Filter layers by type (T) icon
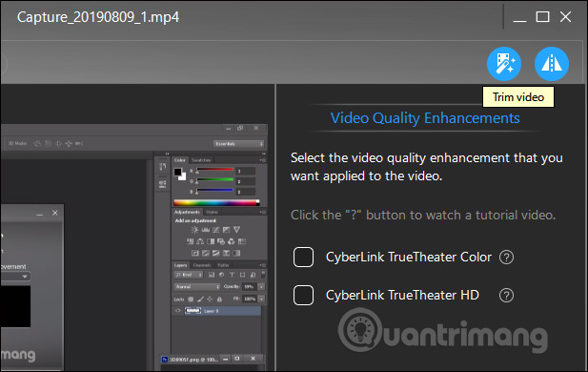Image resolution: width=588 pixels, height=372 pixels. click(232, 275)
